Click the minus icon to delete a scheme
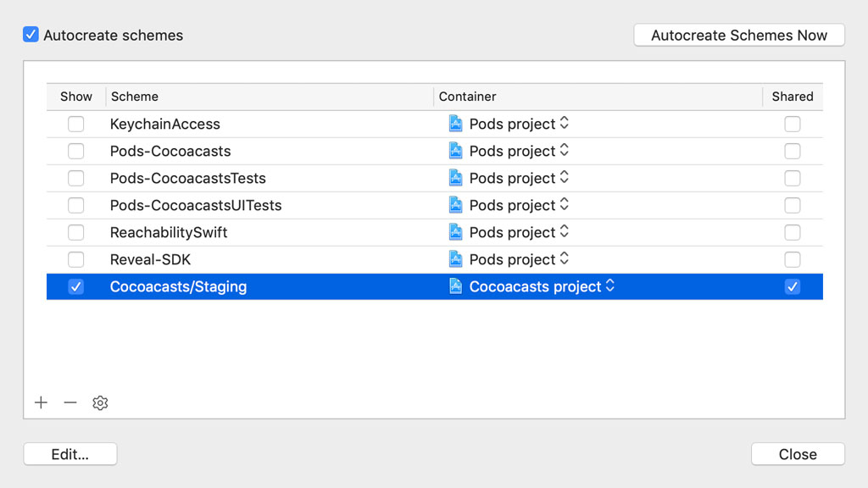The image size is (868, 488). (x=70, y=402)
